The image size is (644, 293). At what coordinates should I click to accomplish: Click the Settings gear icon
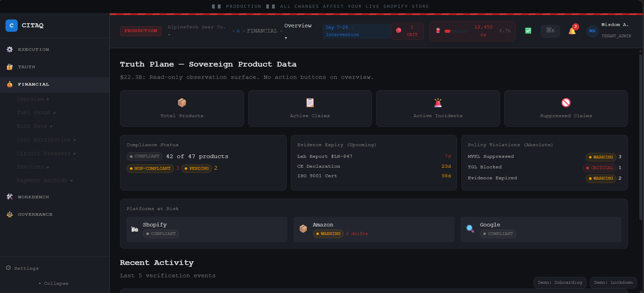point(9,268)
